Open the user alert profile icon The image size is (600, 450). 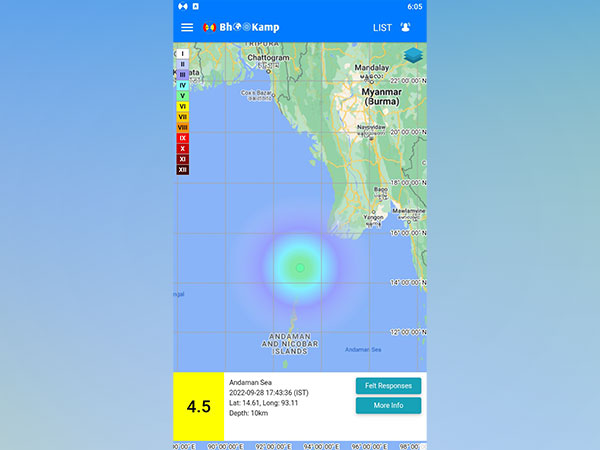click(405, 27)
